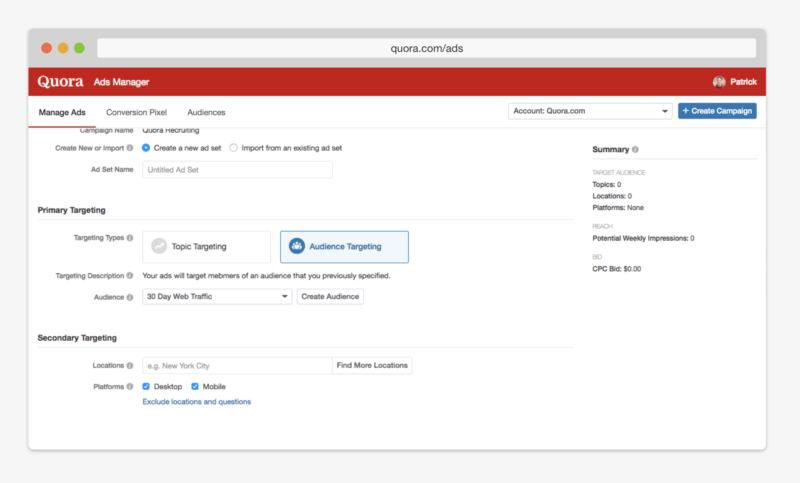Image resolution: width=800 pixels, height=483 pixels.
Task: Switch to Manage Ads tab
Action: coord(62,112)
